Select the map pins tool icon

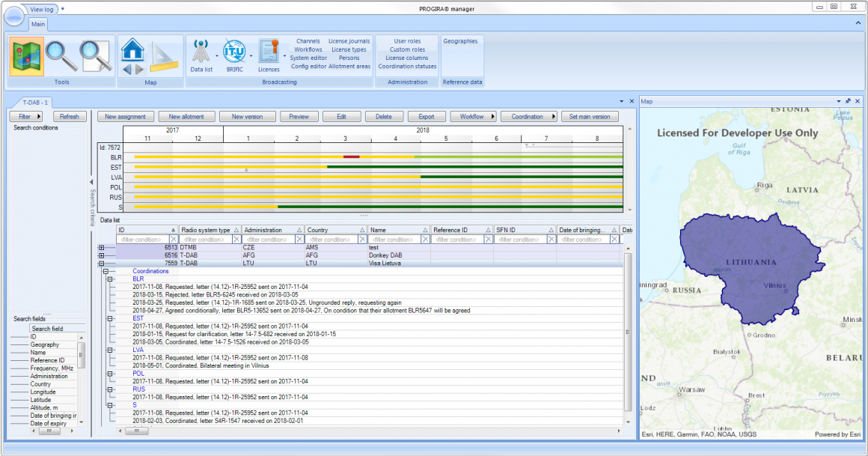point(26,56)
